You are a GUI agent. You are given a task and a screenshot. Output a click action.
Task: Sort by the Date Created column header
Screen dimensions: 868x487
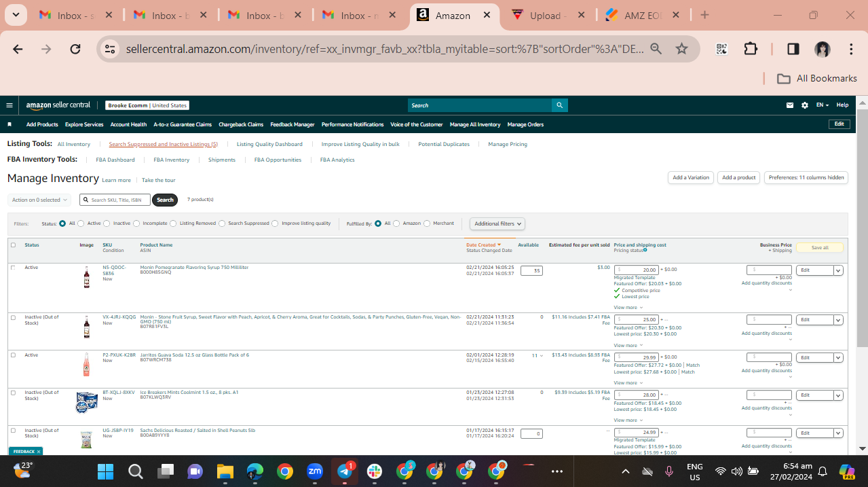483,245
